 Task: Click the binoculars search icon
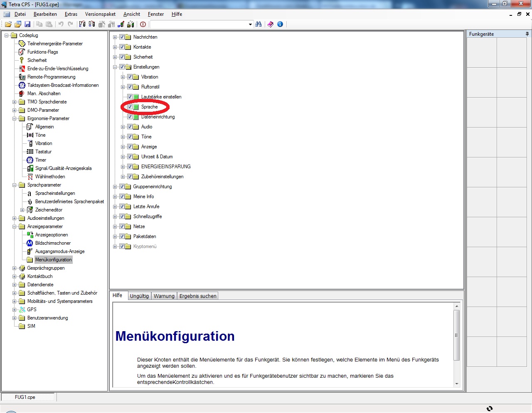259,25
